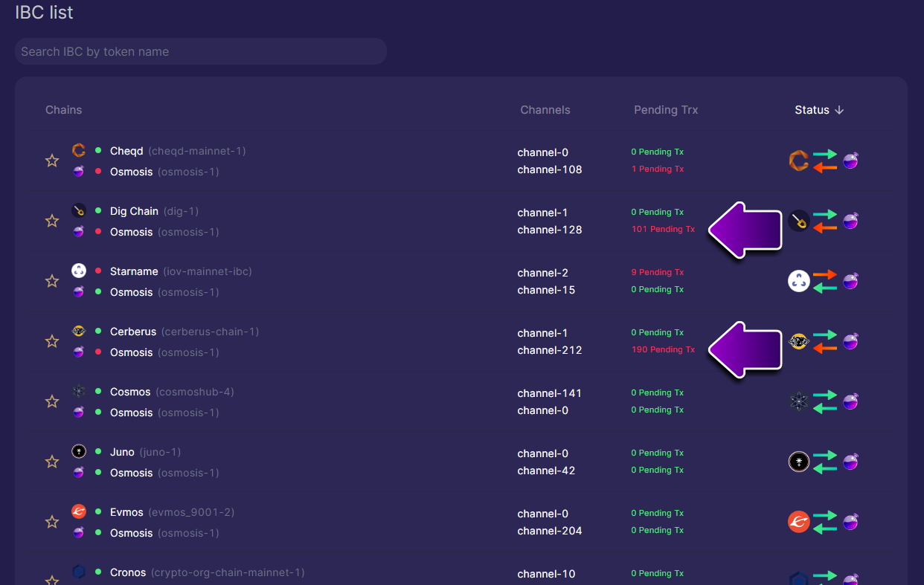Click the large Cerberus status icon
Viewport: 924px width, 585px height.
pos(799,341)
